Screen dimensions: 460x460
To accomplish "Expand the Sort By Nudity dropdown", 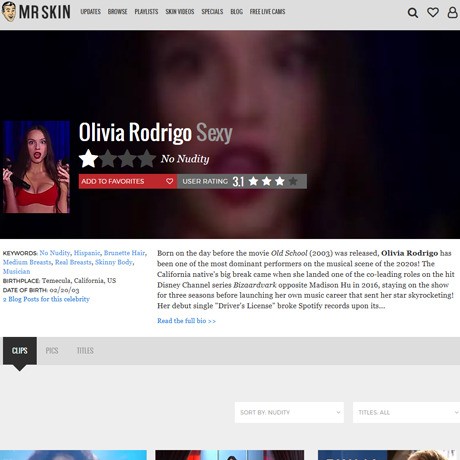I will pos(289,412).
